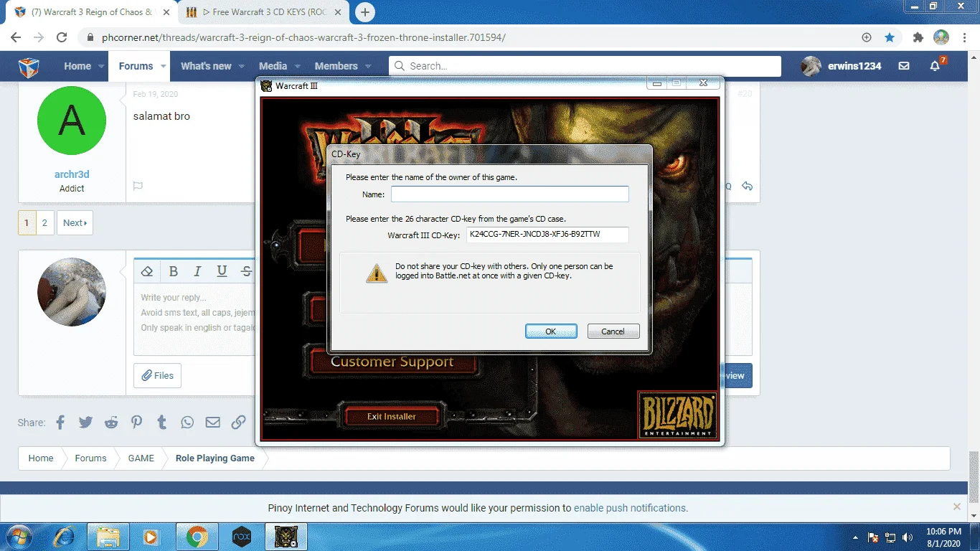The height and width of the screenshot is (551, 980).
Task: Share the thread on Twitter
Action: [x=85, y=423]
